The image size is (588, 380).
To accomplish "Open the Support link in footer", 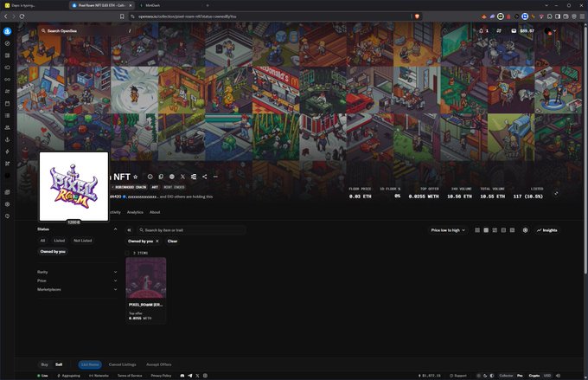I will [458, 376].
